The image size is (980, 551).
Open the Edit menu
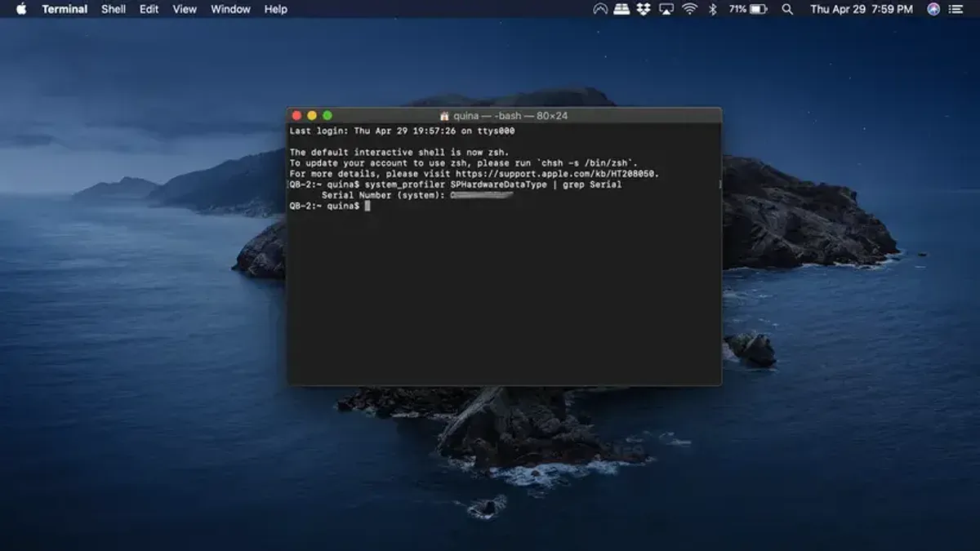tap(149, 9)
